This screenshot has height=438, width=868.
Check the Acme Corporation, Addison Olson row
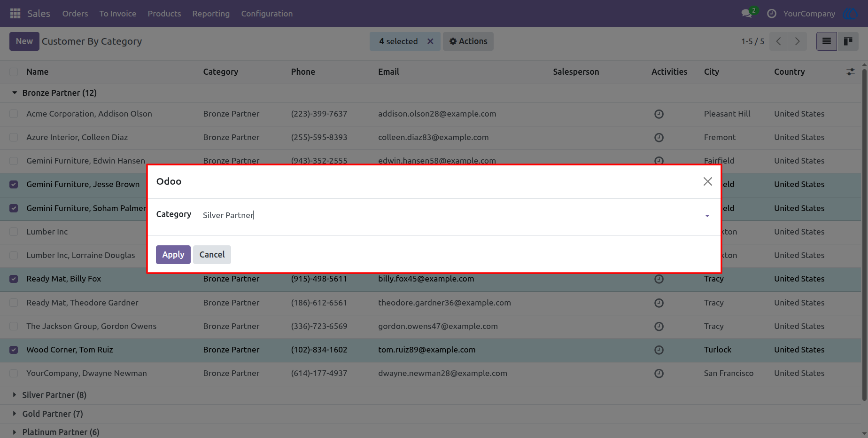[x=14, y=114]
